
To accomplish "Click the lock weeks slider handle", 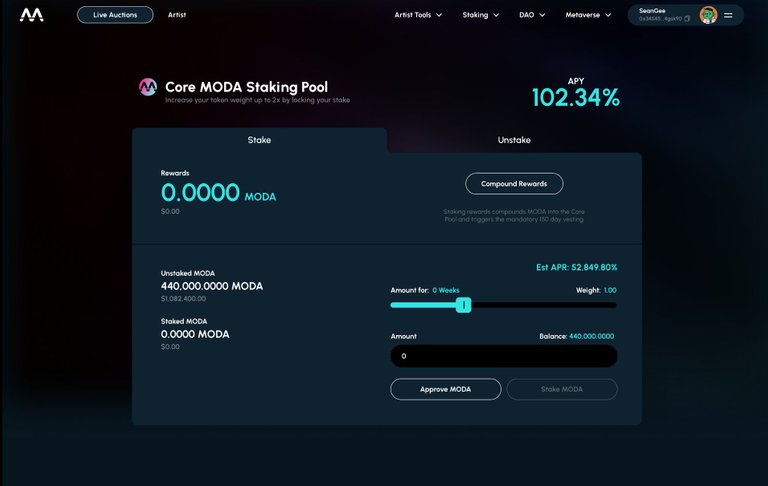I will click(x=463, y=304).
